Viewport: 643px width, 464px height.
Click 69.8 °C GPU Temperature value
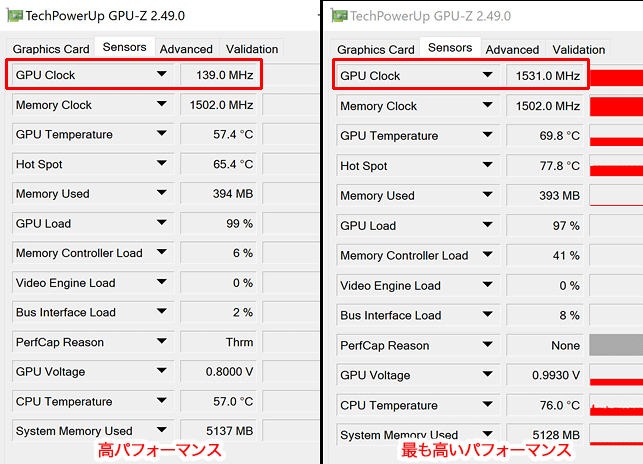click(x=545, y=136)
